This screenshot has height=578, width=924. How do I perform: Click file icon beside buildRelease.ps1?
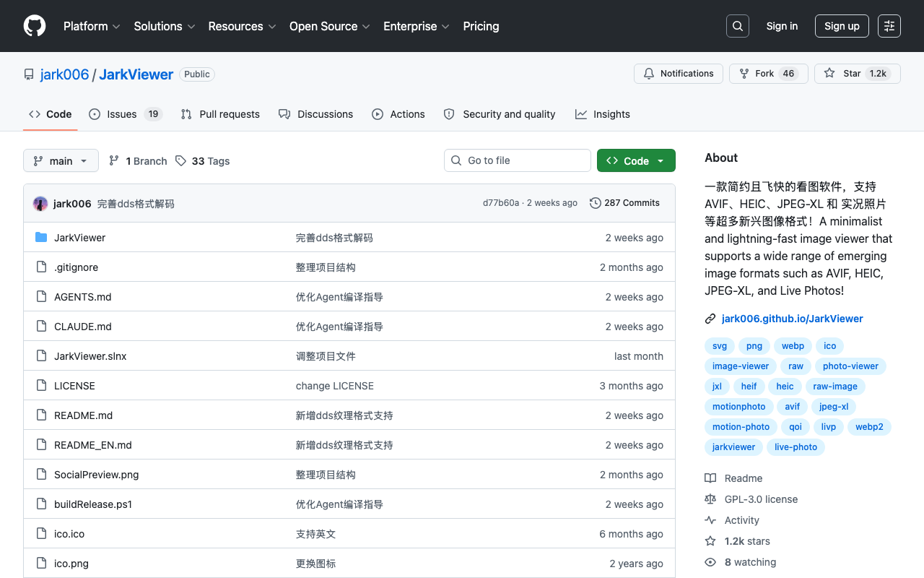(x=41, y=504)
